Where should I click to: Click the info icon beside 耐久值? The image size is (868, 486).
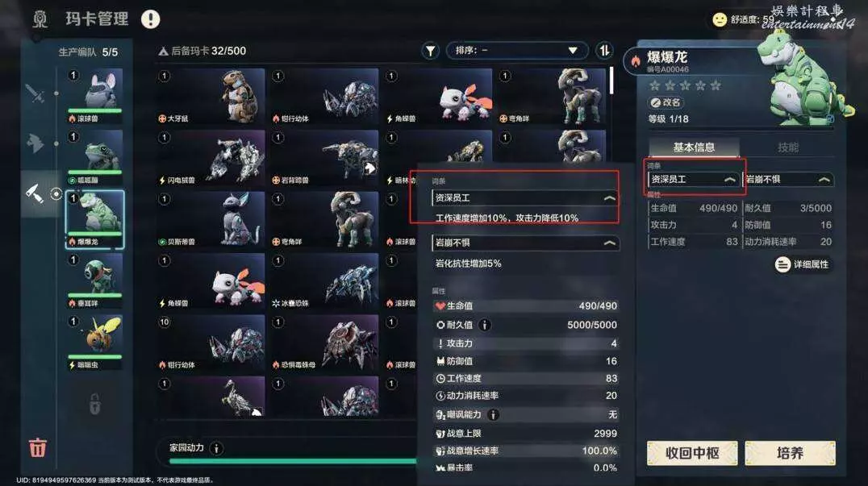[x=484, y=325]
